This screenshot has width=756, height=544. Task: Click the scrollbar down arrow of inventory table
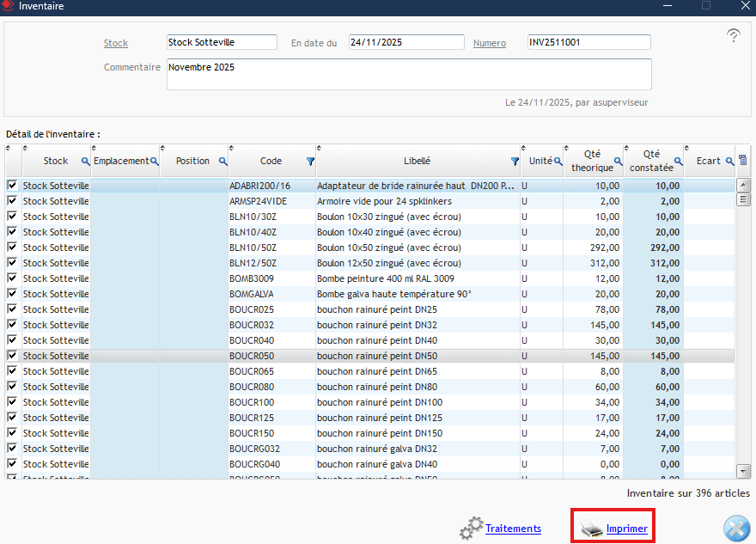point(743,470)
